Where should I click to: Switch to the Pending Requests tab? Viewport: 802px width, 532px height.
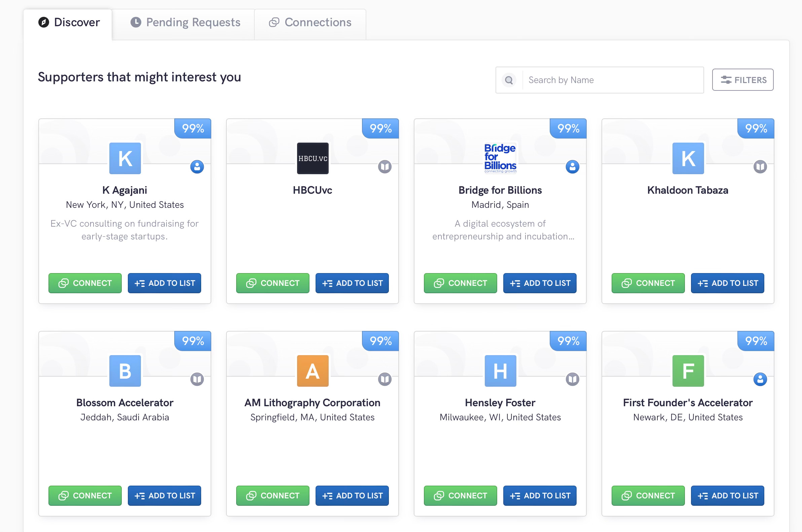pos(185,23)
